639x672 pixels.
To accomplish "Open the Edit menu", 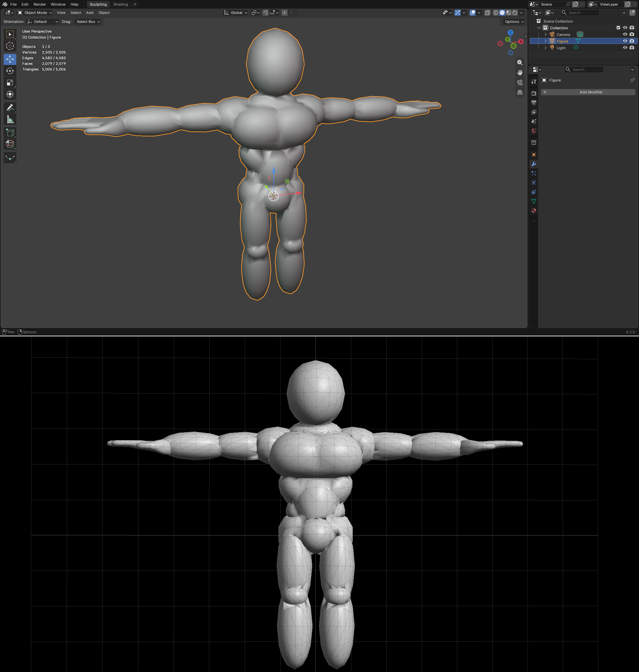I will coord(25,4).
